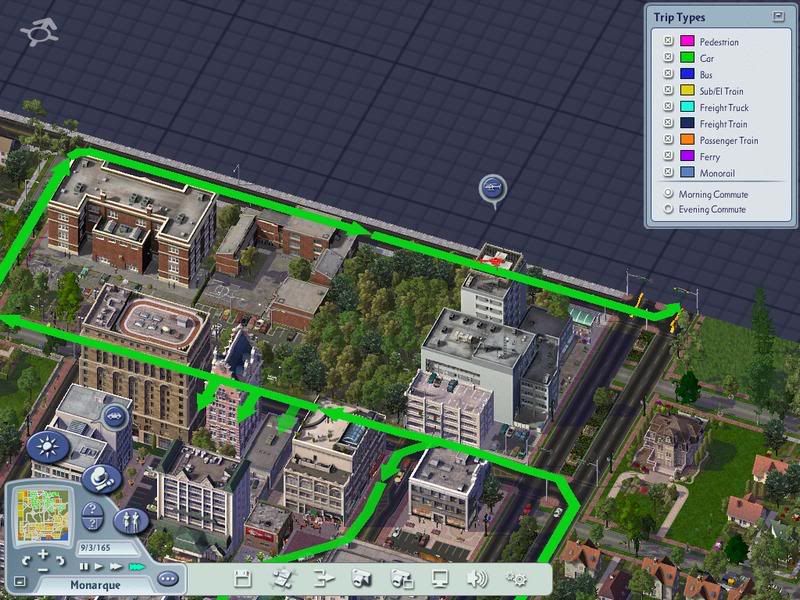
Task: Set simulation to the green fastest speed
Action: [x=136, y=567]
